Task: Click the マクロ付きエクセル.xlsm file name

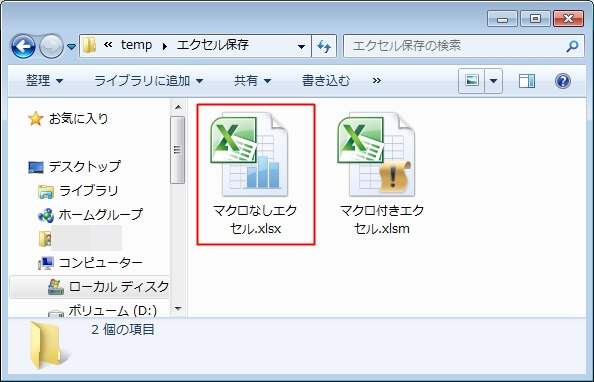Action: click(382, 219)
